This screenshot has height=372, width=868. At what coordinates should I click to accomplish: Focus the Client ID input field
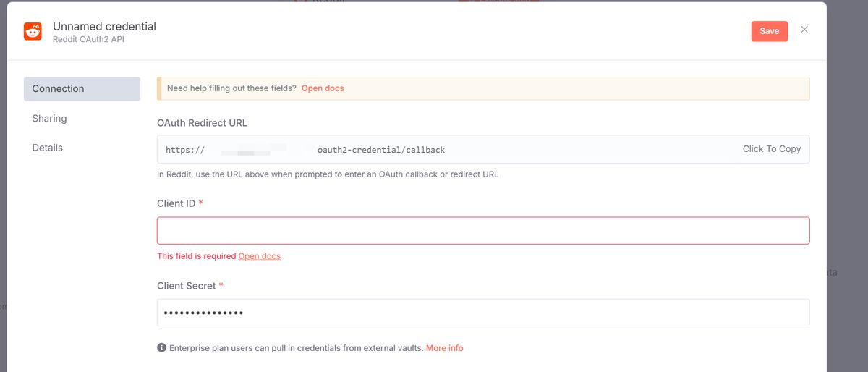point(482,231)
